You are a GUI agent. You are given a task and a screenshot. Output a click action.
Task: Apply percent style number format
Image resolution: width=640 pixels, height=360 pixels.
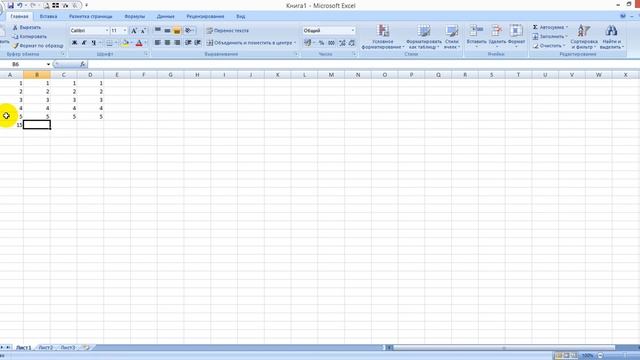(x=322, y=42)
